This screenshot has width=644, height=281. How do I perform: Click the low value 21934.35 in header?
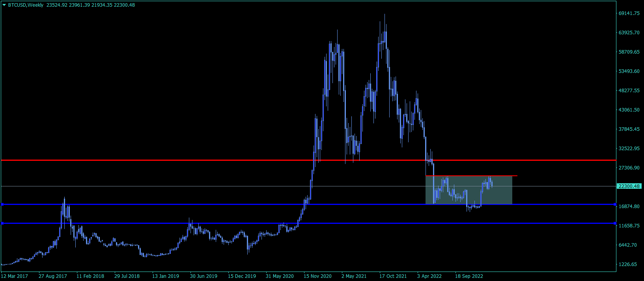point(101,5)
